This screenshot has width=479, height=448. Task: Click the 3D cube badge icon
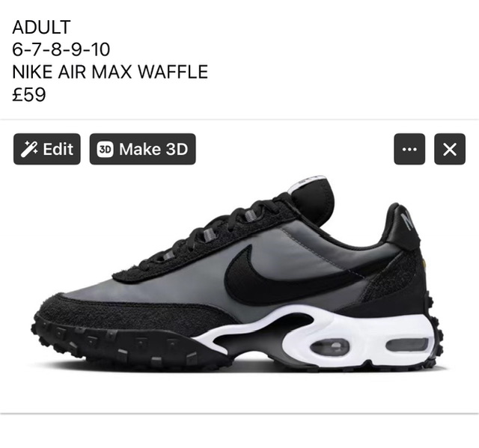pyautogui.click(x=105, y=150)
